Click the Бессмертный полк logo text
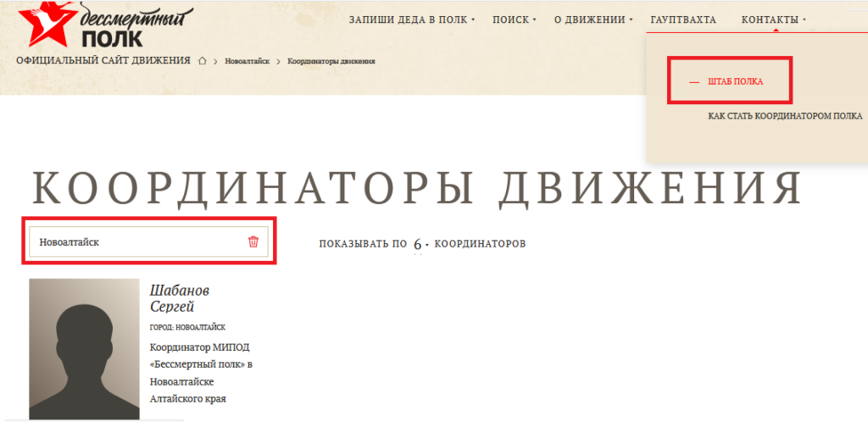Screen dimensions: 868x422 tap(136, 25)
